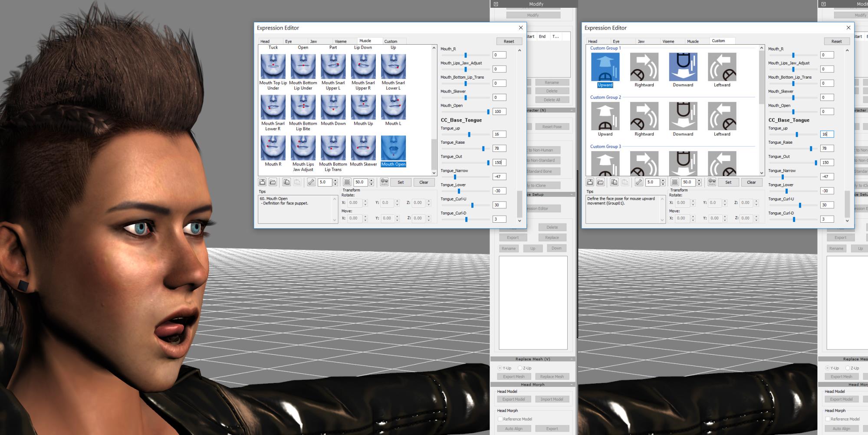This screenshot has height=435, width=868.
Task: Click the grid pattern icon in right Expression Editor
Action: coord(675,182)
